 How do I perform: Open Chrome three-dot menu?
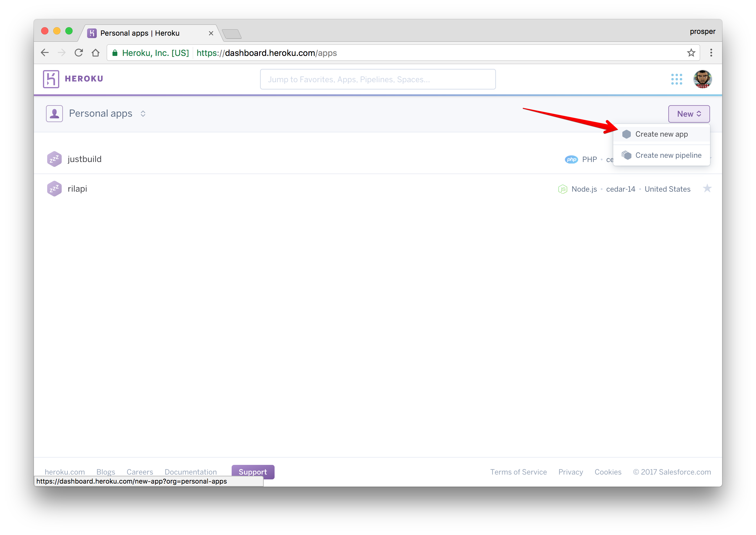pyautogui.click(x=711, y=53)
